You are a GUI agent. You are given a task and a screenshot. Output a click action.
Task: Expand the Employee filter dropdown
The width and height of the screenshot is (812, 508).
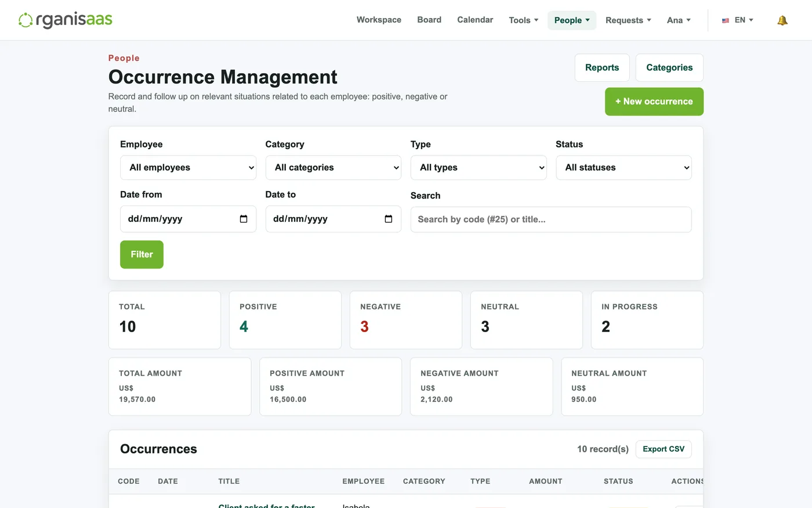[188, 168]
